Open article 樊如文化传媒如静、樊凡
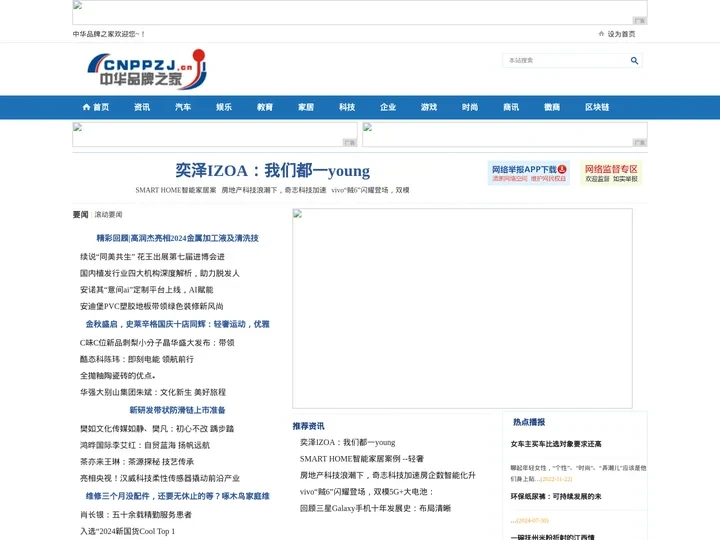The height and width of the screenshot is (540, 720). click(157, 428)
